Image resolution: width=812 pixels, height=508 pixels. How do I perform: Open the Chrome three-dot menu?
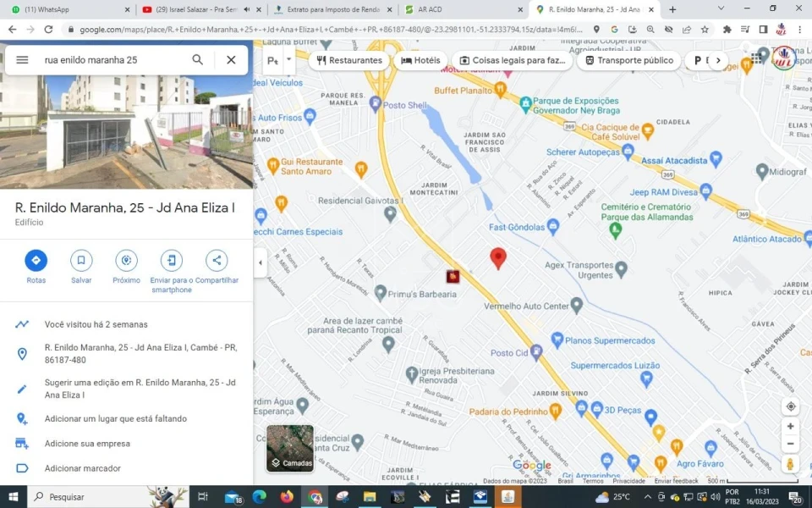point(799,30)
